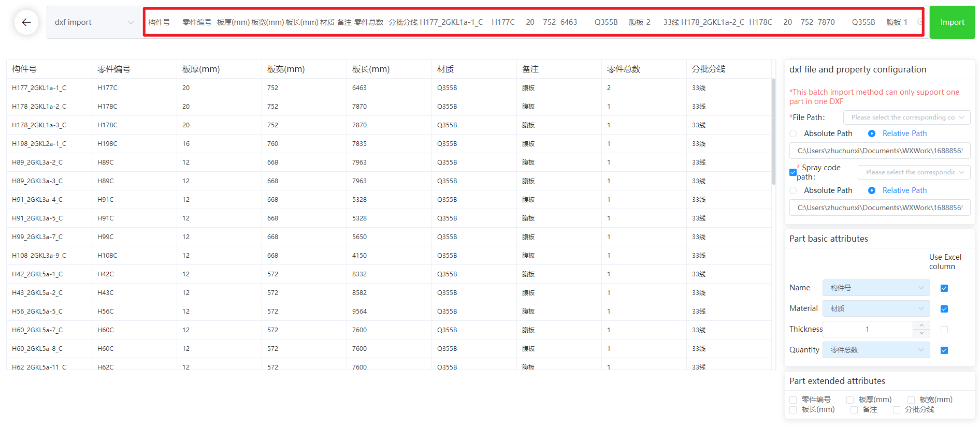Open the Material attribute dropdown
The width and height of the screenshot is (980, 444).
click(876, 308)
